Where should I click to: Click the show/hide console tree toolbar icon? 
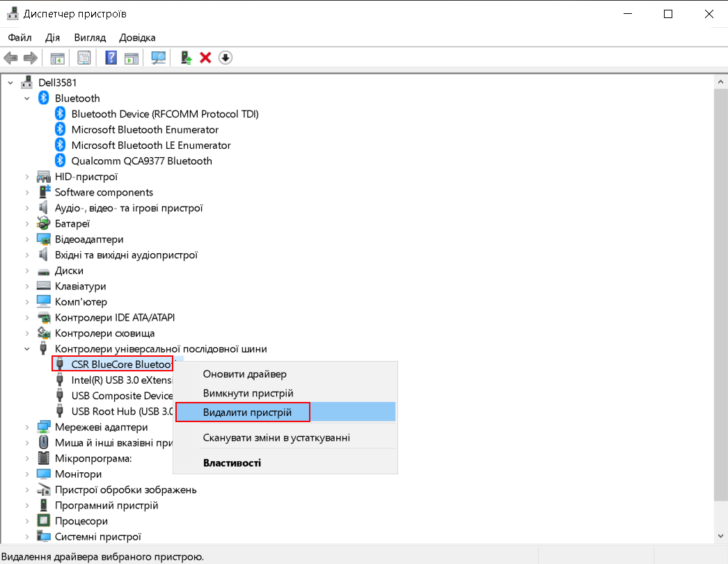point(57,58)
